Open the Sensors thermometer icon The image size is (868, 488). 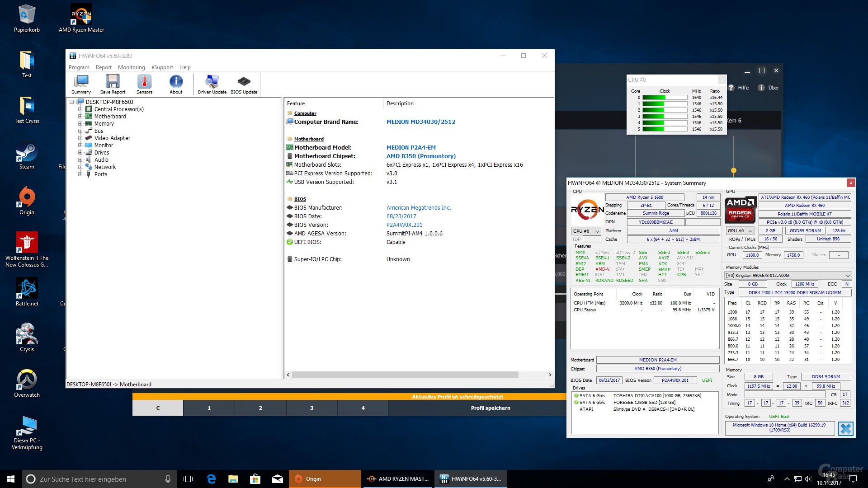pos(144,84)
